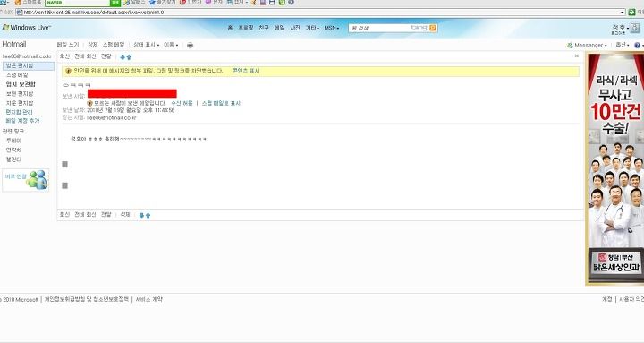This screenshot has width=644, height=343.
Task: Click 회신 below the message
Action: tap(64, 215)
